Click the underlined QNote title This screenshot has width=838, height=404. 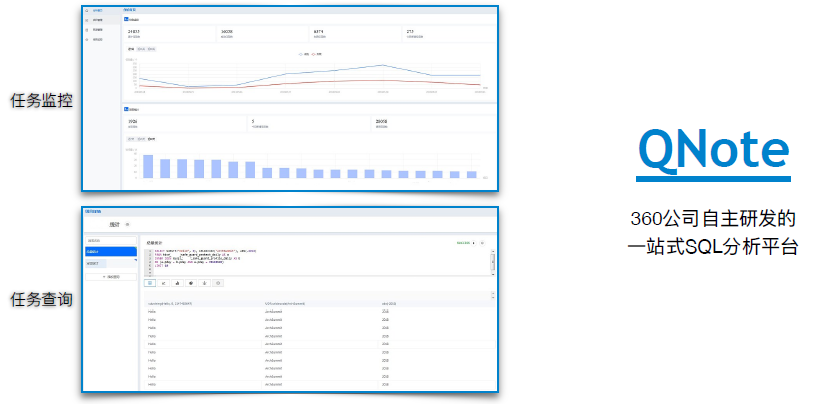[713, 152]
